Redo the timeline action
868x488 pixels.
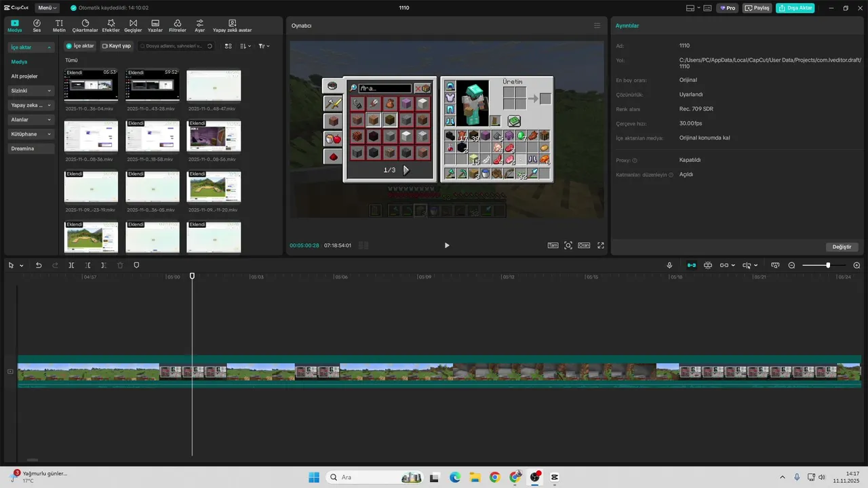pyautogui.click(x=55, y=265)
